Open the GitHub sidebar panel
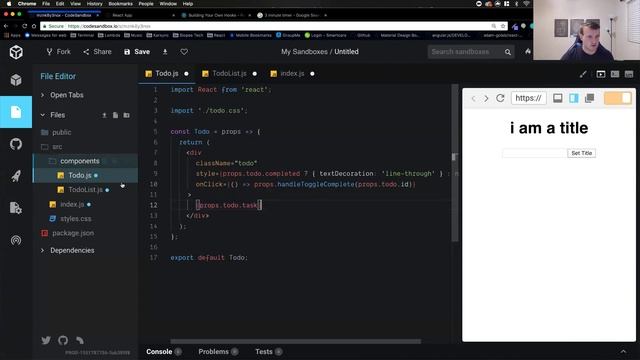The width and height of the screenshot is (640, 360). point(16,144)
